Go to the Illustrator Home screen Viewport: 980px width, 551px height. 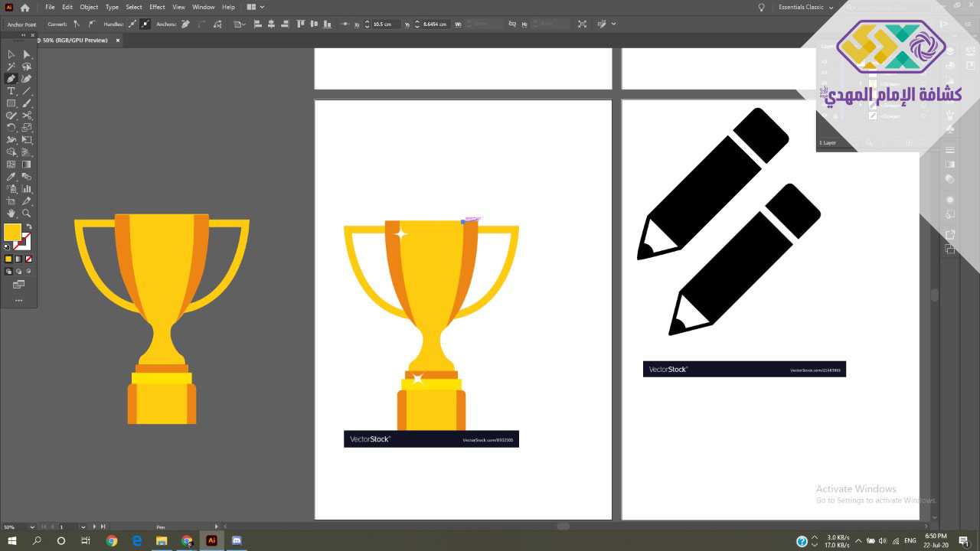click(24, 7)
